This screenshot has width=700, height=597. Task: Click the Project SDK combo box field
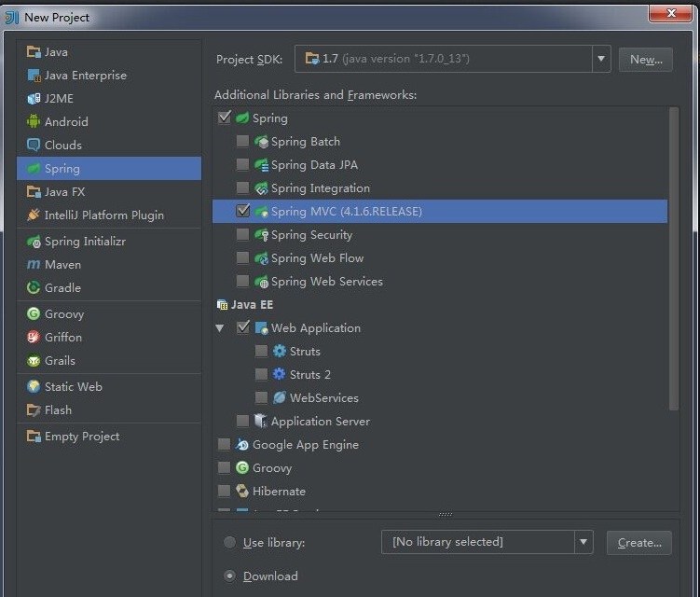[x=452, y=59]
